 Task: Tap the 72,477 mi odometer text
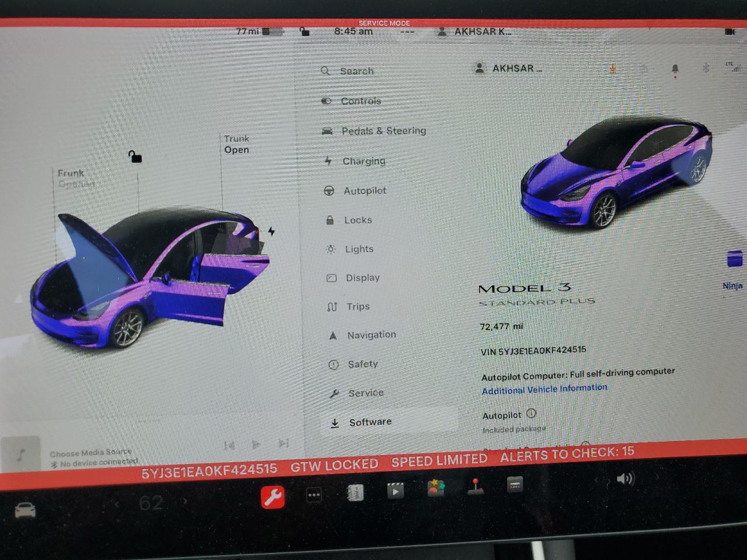(x=501, y=327)
